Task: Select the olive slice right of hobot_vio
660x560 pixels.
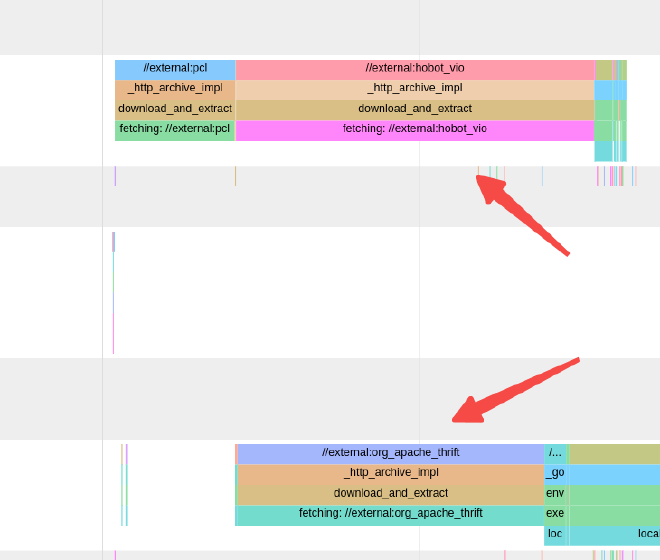Action: [604, 69]
